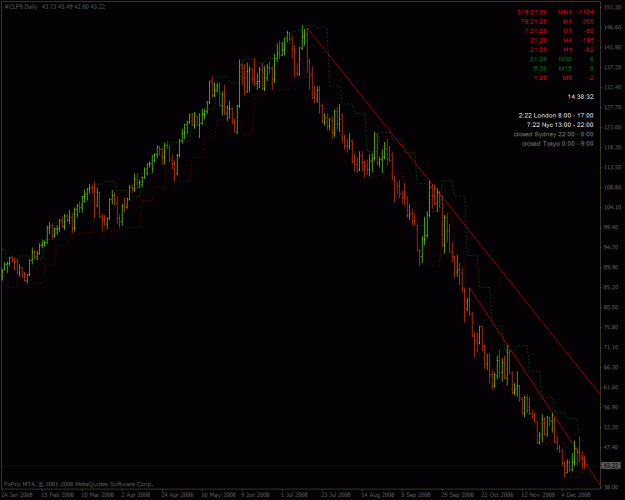Click the 5 Sep 2008 date label
625x500 pixels.
point(416,495)
